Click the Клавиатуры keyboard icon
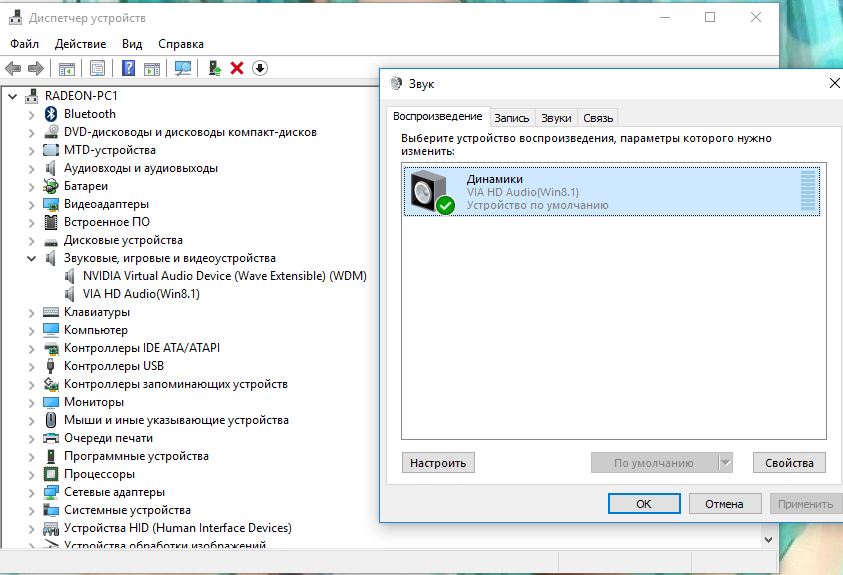This screenshot has height=575, width=843. point(51,312)
